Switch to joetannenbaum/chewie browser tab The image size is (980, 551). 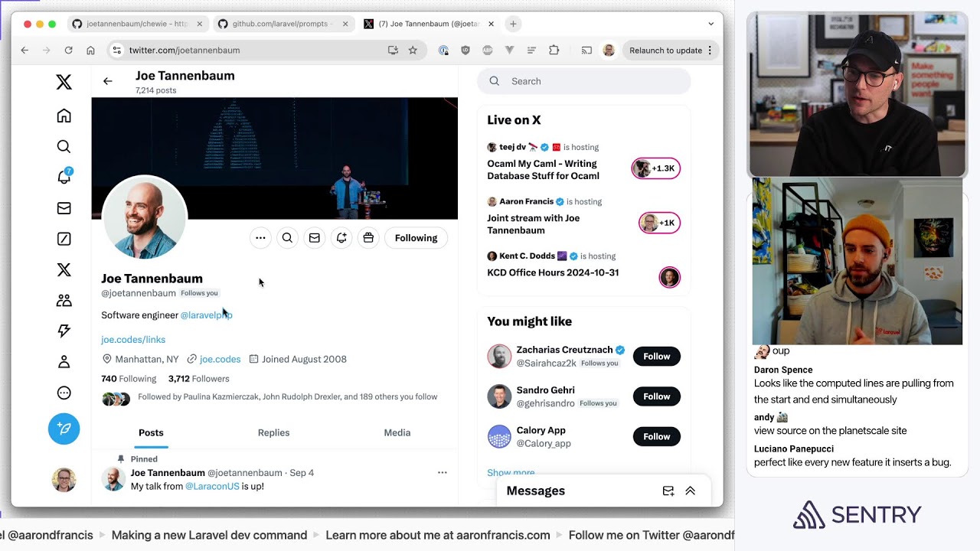(137, 24)
